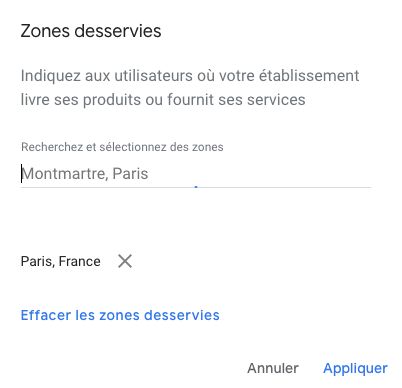Clear all served zones via the blue link
402x388 pixels.
click(120, 315)
